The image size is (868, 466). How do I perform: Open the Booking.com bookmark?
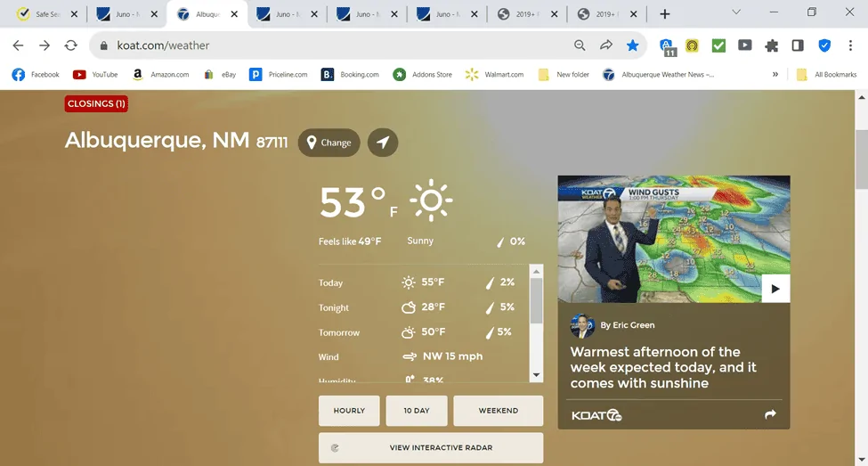click(x=351, y=74)
